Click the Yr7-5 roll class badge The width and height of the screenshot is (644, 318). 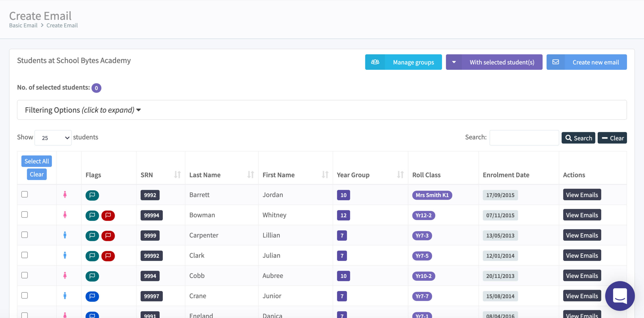[x=422, y=256]
